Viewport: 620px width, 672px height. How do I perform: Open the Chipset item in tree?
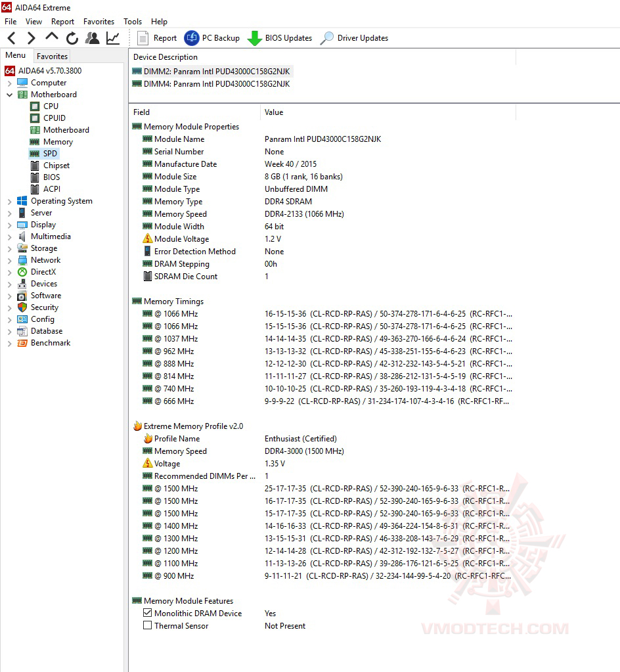coord(50,166)
